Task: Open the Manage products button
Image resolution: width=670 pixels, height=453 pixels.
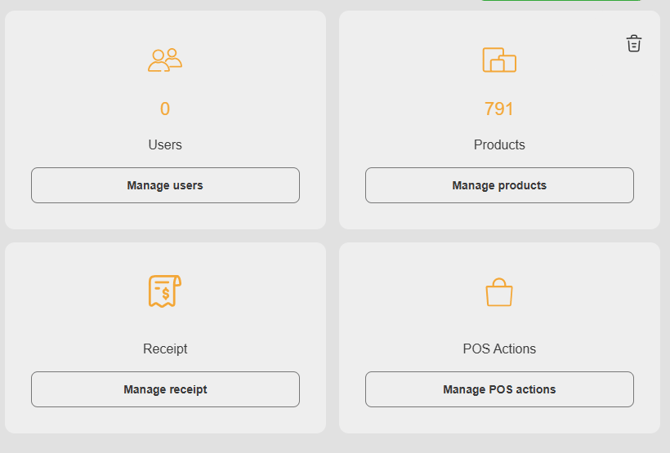Action: click(499, 185)
